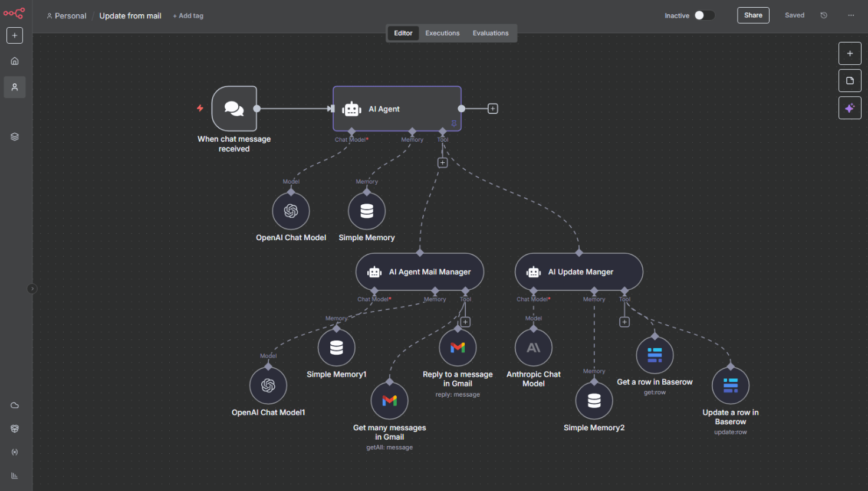
Task: Click the Share button
Action: click(x=753, y=15)
